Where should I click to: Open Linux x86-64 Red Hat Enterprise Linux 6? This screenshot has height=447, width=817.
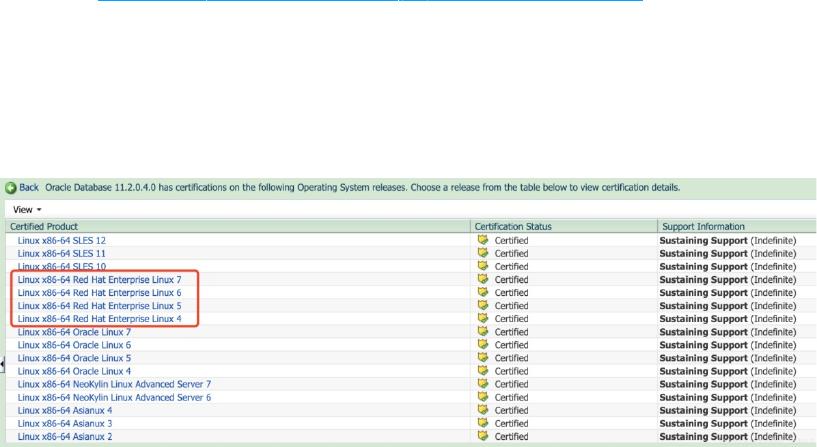point(100,293)
